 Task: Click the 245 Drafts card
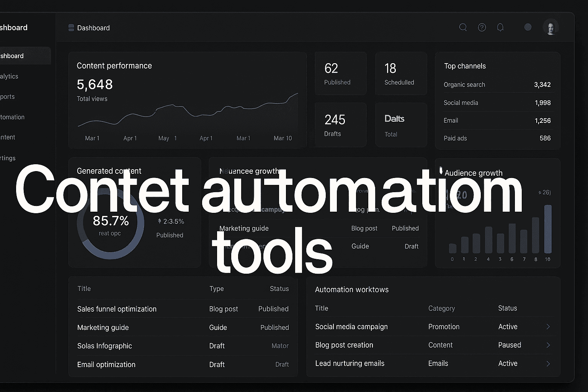(340, 124)
